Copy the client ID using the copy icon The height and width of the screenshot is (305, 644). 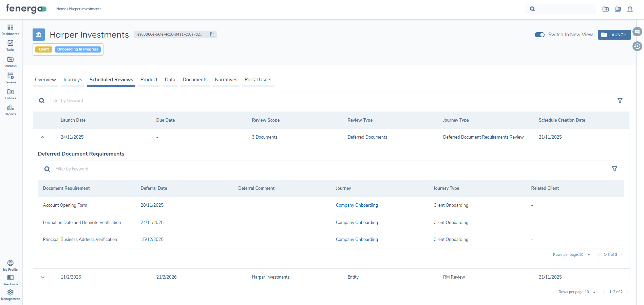pos(212,35)
